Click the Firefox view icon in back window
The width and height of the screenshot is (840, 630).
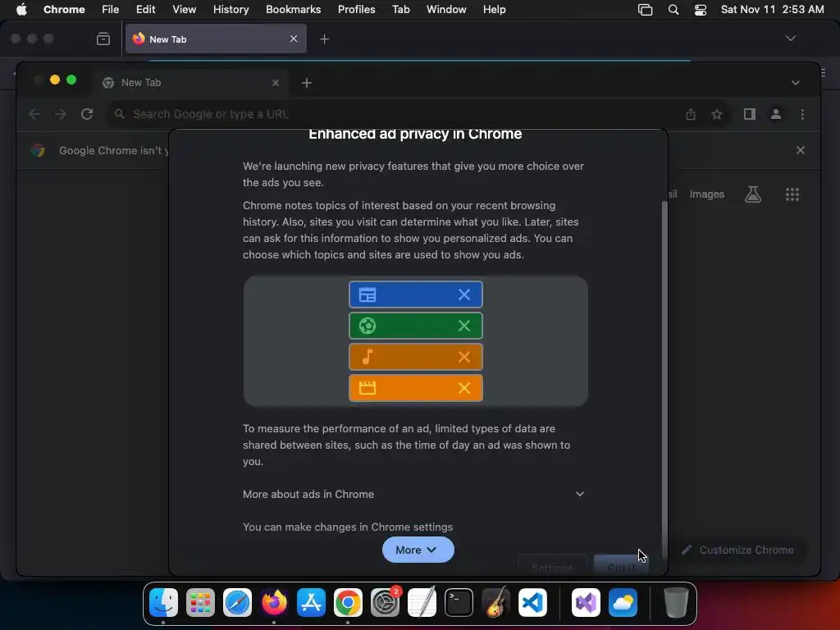point(103,39)
